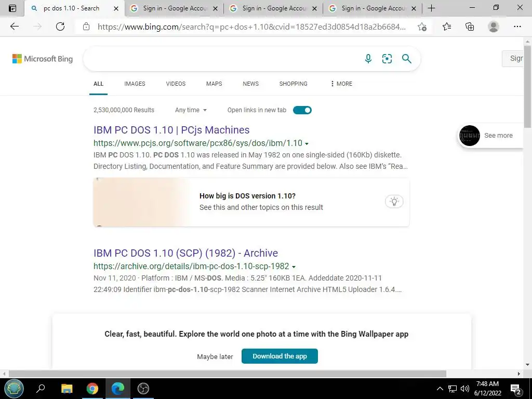Open the Collections icon
This screenshot has width=532, height=399.
point(470,26)
